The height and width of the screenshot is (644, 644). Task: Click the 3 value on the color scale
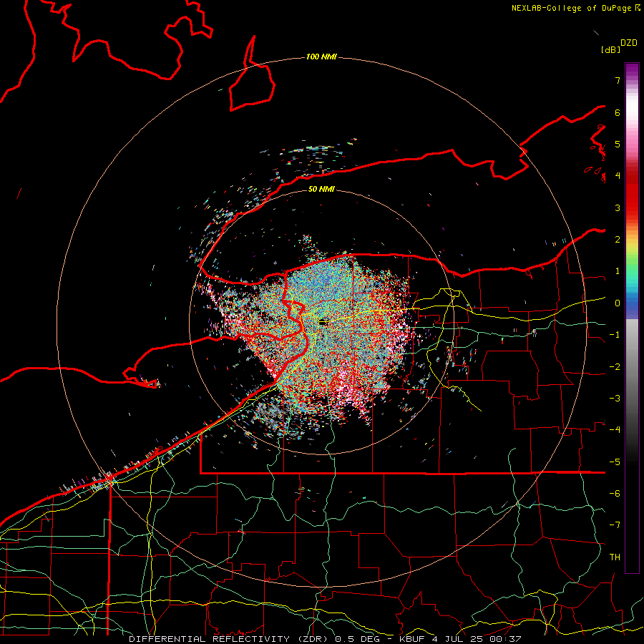(618, 208)
